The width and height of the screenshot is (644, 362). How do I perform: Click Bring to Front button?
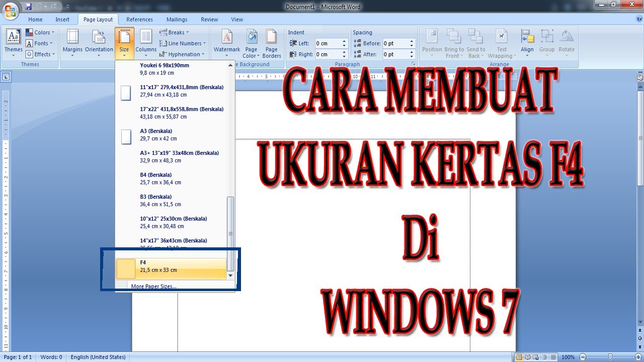[x=454, y=43]
